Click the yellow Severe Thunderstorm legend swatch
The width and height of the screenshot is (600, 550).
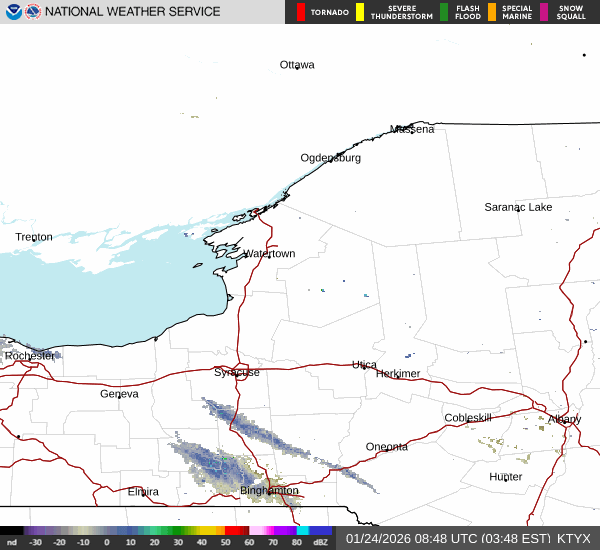[360, 12]
